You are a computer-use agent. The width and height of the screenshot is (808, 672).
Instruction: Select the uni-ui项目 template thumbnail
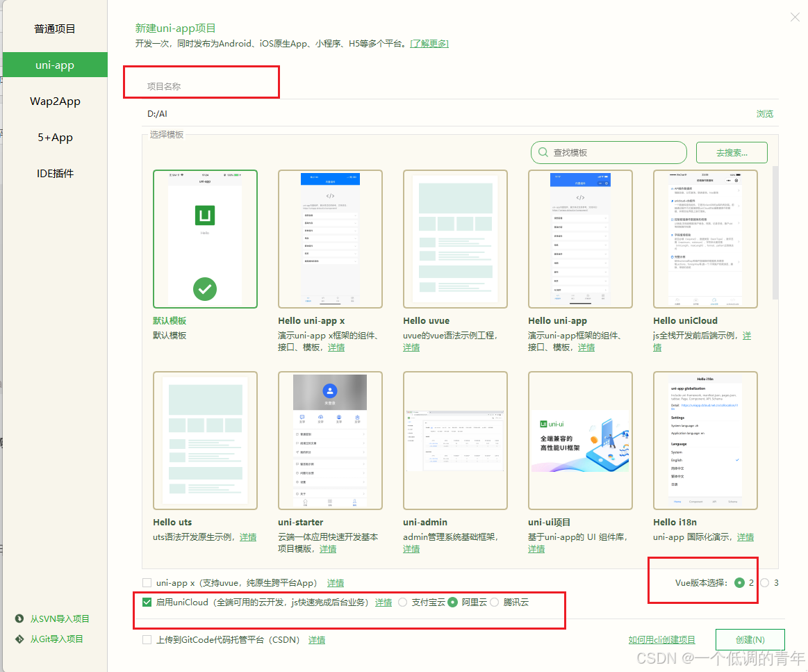coord(580,441)
